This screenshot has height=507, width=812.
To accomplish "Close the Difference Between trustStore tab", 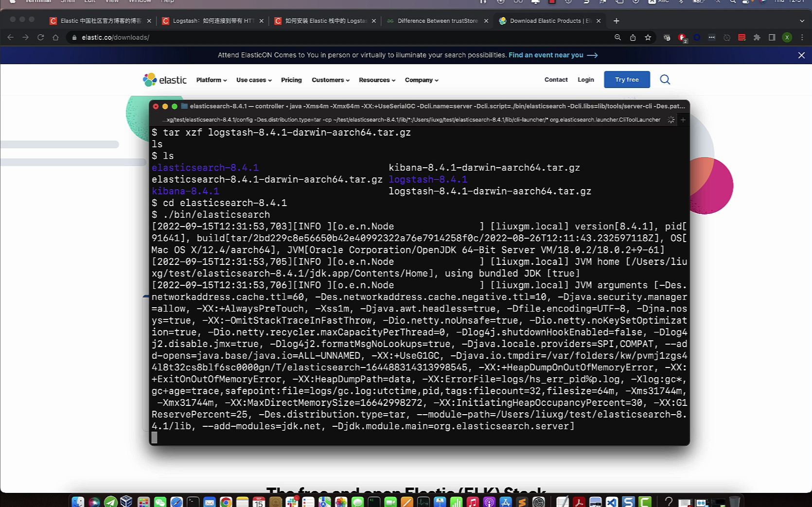I will 486,21.
